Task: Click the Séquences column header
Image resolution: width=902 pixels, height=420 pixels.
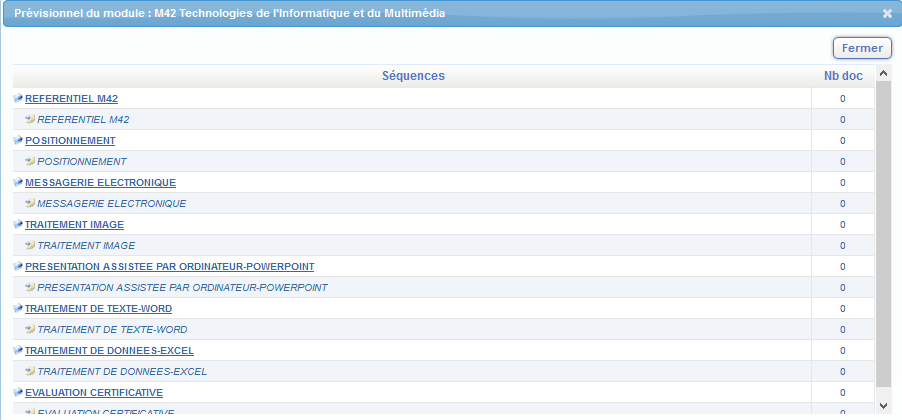Action: coord(413,76)
